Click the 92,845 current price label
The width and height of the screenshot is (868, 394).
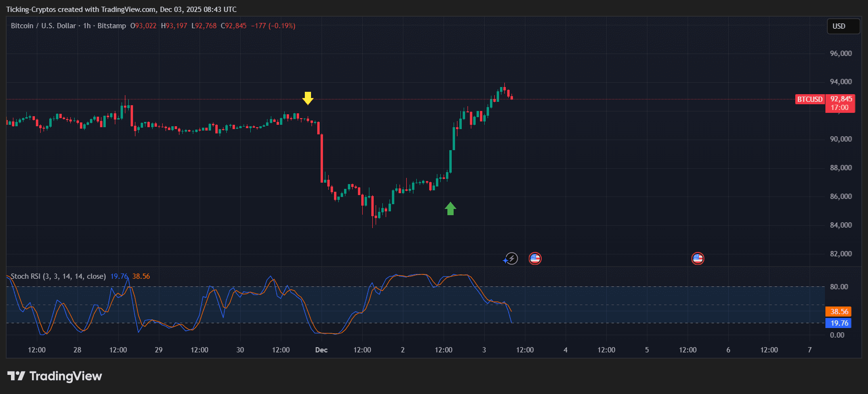point(841,99)
